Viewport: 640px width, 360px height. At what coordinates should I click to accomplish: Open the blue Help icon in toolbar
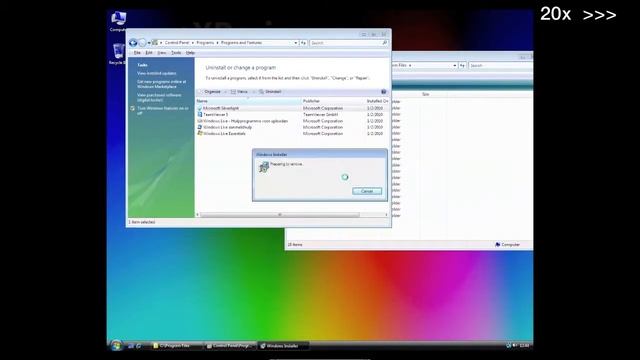(384, 92)
